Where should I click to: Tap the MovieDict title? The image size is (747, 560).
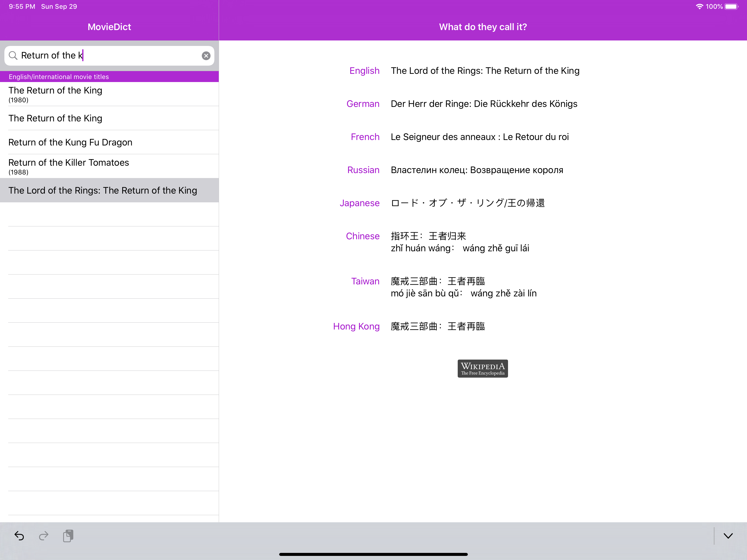(x=109, y=27)
